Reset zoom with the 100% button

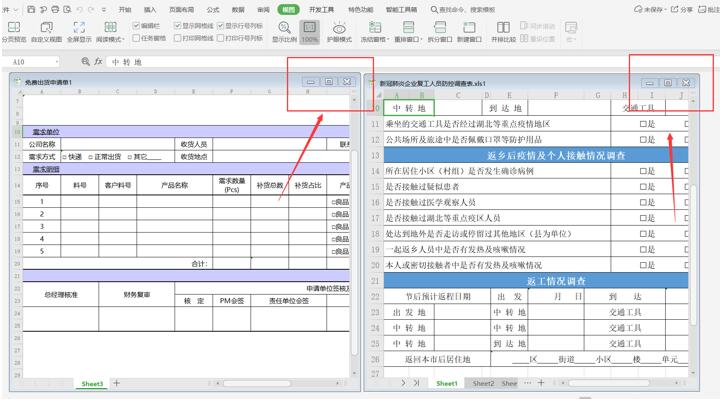pyautogui.click(x=310, y=32)
